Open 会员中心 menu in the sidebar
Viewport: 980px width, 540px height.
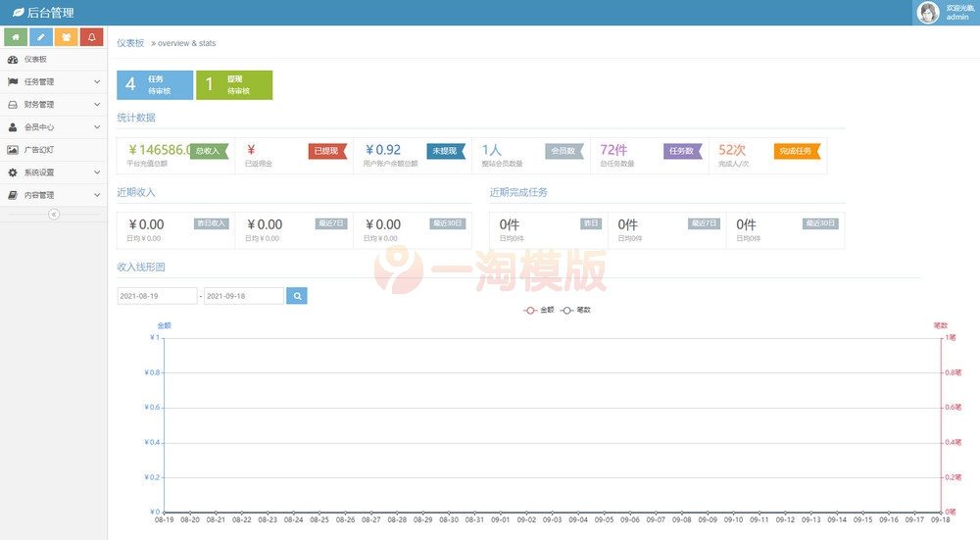tap(54, 126)
